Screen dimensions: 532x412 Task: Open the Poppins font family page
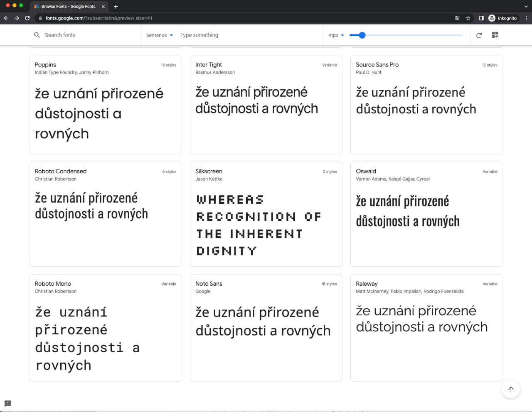(45, 65)
